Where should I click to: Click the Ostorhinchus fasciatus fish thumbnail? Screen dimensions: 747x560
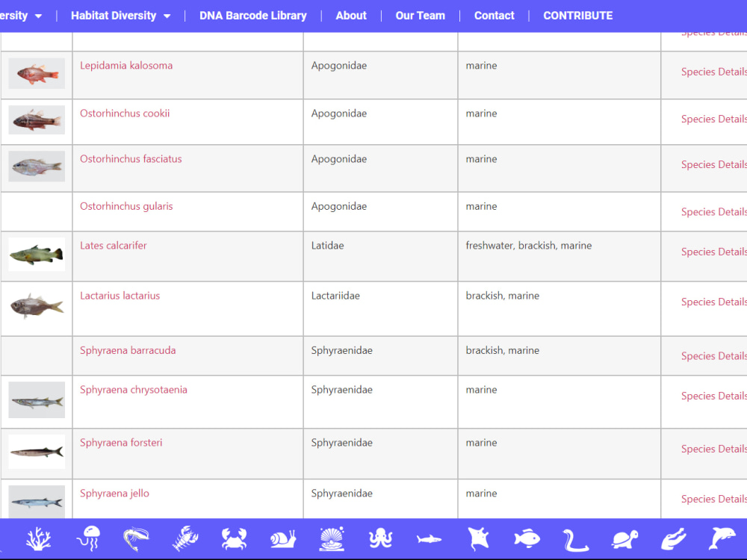click(x=37, y=167)
